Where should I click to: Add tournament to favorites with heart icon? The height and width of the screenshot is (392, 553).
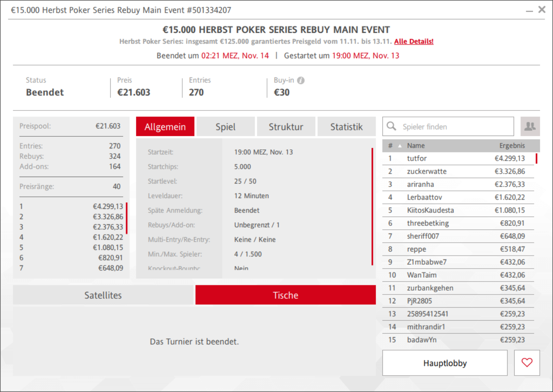tap(527, 363)
